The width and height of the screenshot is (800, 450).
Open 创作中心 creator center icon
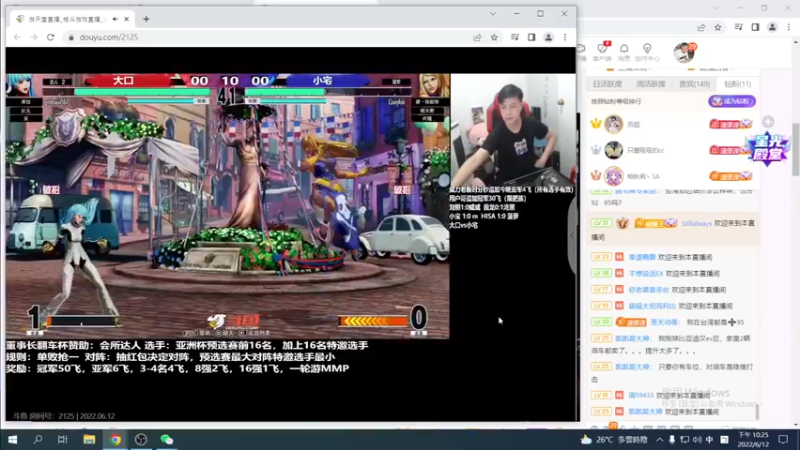(x=647, y=52)
